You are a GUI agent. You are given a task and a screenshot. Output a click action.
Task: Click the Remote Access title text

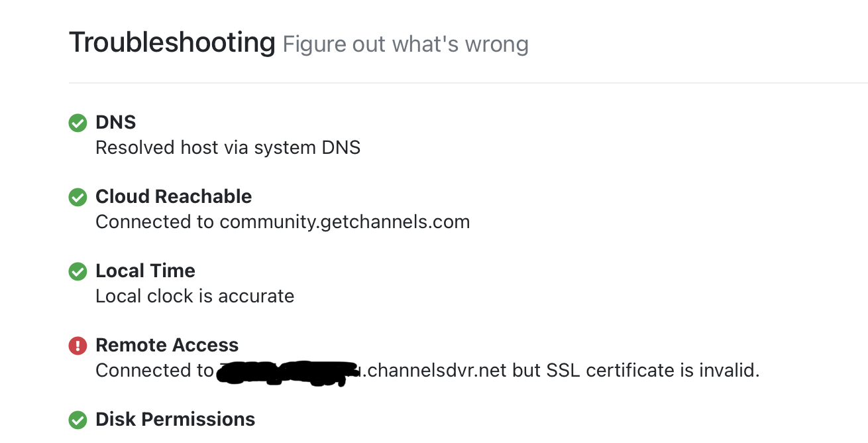coord(167,346)
